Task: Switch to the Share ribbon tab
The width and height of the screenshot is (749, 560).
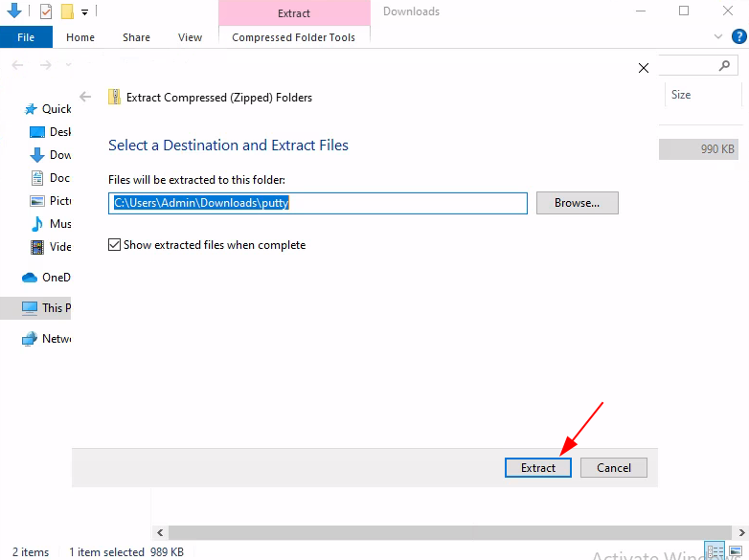Action: point(136,37)
